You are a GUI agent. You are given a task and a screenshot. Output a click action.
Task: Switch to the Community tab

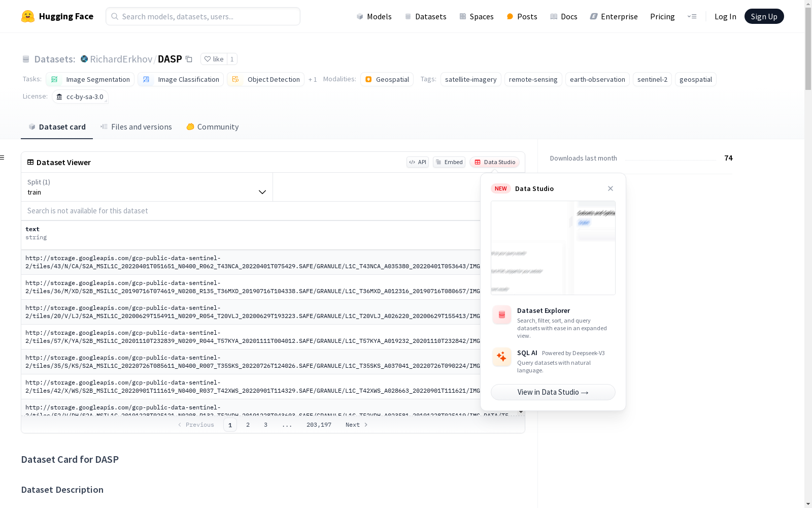coord(213,127)
